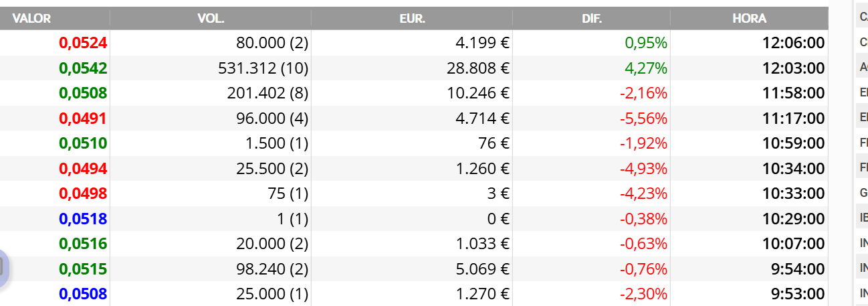This screenshot has height=306, width=868.
Task: Select the row timed 12:06:00
Action: (x=414, y=43)
